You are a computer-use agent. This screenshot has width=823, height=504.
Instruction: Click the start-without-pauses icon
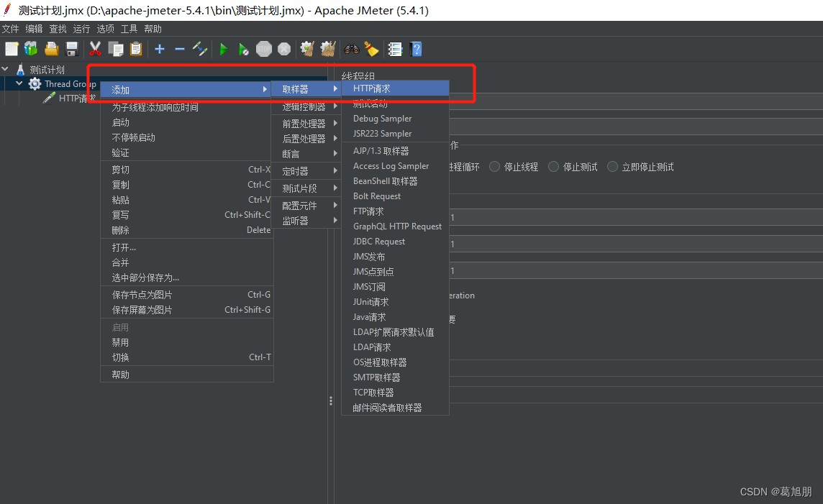242,49
